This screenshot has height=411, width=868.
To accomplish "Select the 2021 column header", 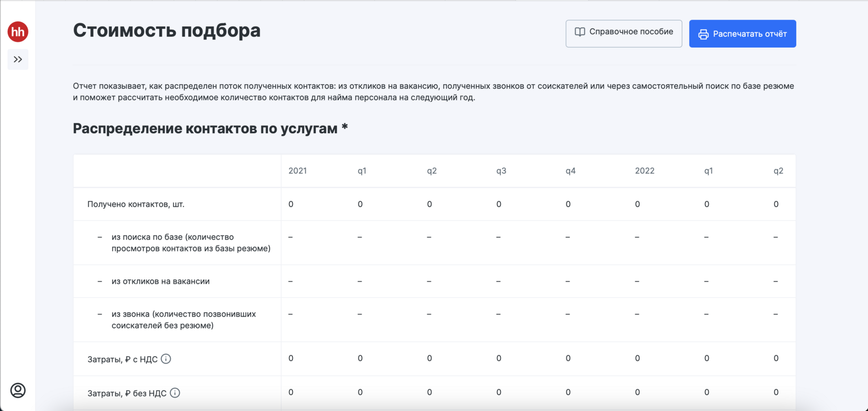I will 298,171.
